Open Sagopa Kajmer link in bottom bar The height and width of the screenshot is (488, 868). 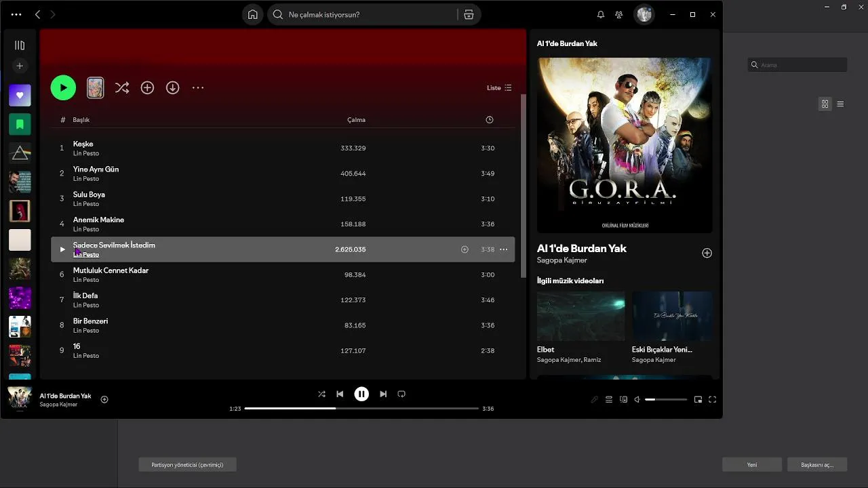tap(58, 405)
